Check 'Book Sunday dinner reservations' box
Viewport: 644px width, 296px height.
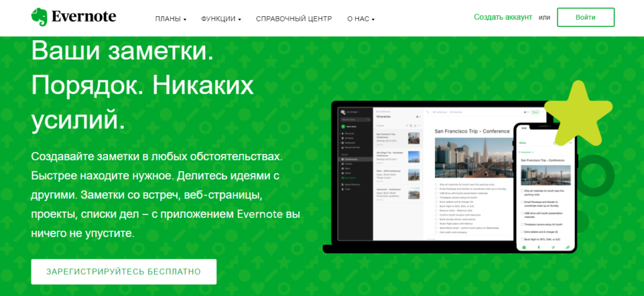[436, 219]
